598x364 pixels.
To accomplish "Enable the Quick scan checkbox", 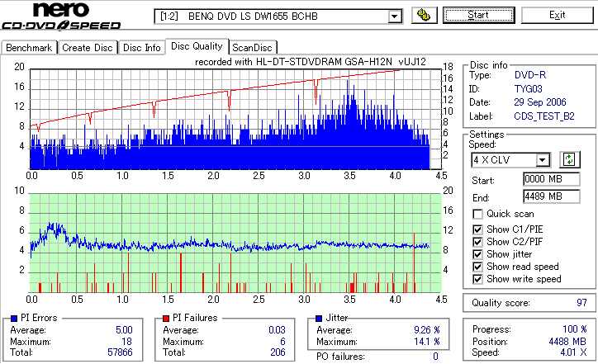I will coord(477,214).
